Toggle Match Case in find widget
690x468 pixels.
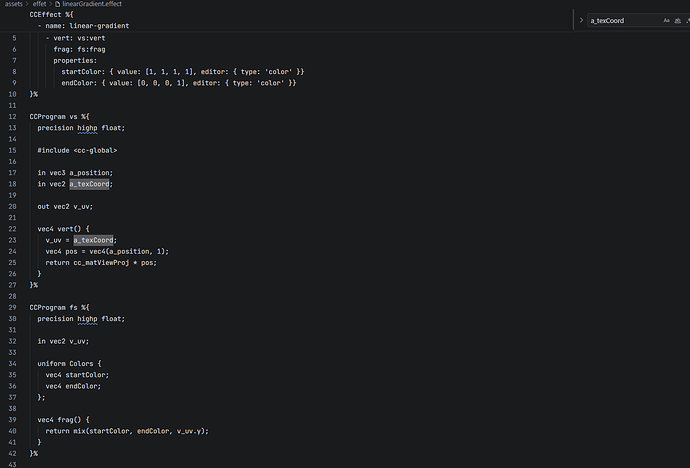click(666, 20)
